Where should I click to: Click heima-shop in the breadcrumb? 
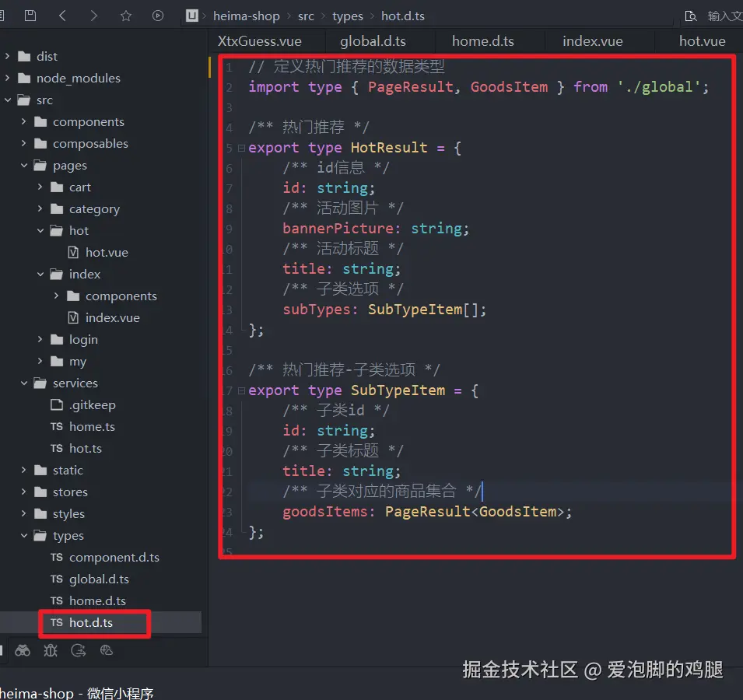[247, 16]
